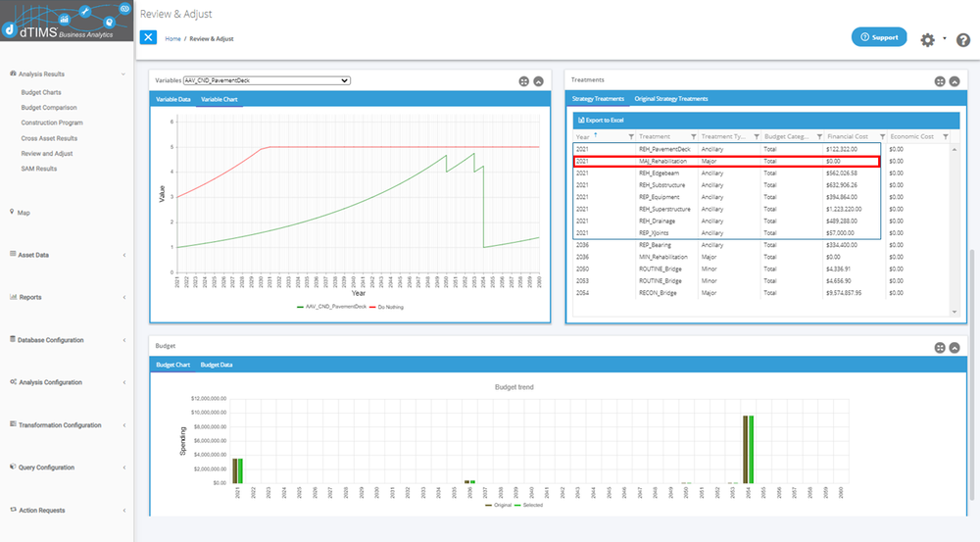This screenshot has height=542, width=980.
Task: Click the dTIMS Business Analytics logo
Action: click(x=67, y=21)
